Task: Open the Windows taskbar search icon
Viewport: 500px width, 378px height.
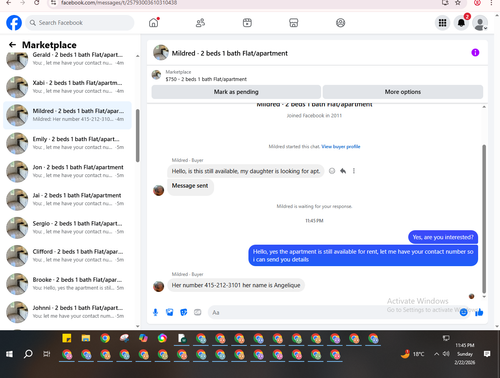Action: click(x=28, y=354)
